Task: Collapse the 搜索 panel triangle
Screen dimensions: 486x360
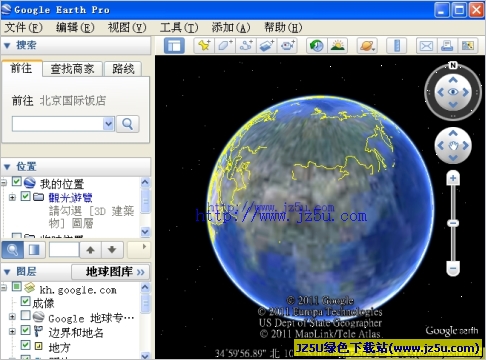Action: point(7,45)
